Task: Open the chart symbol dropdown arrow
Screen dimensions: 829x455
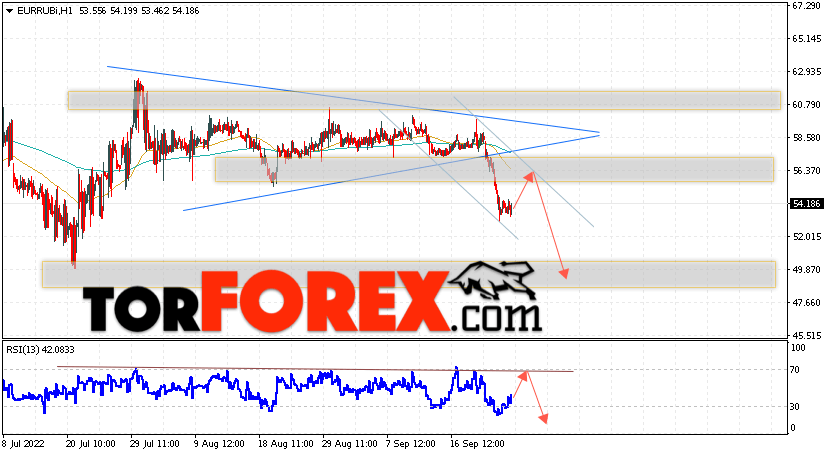Action: [10, 11]
